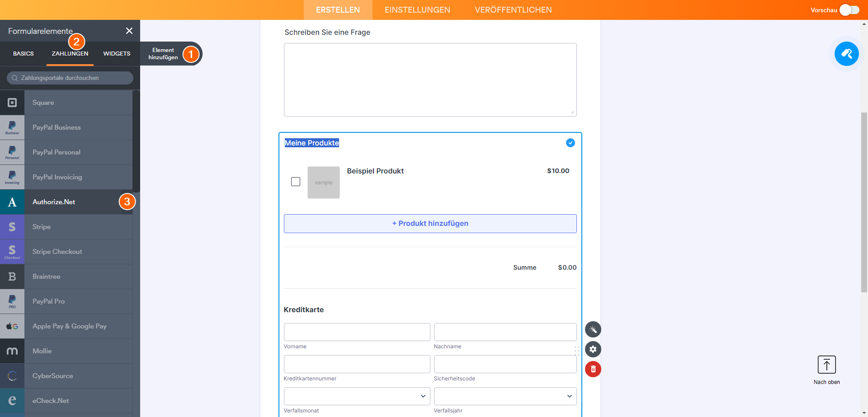Screen dimensions: 868x417
Task: Toggle the Vorschau preview switch
Action: (x=849, y=10)
